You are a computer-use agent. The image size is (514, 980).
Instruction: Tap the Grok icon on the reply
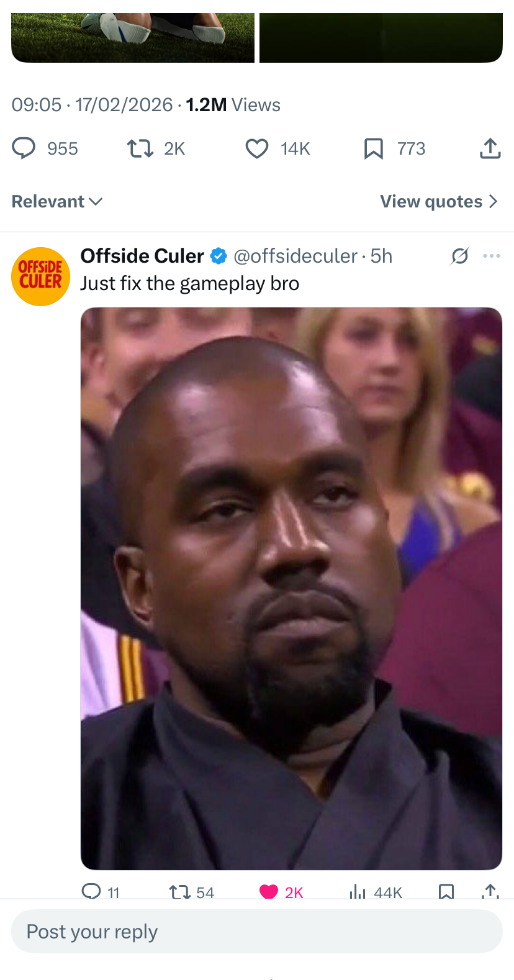(459, 256)
